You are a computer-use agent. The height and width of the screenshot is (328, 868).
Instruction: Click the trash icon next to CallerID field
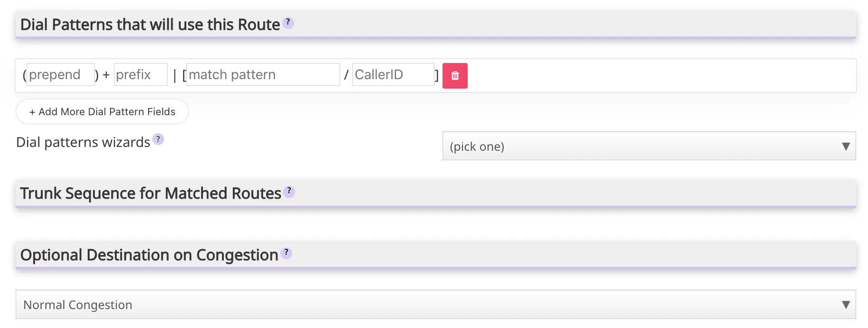[454, 75]
